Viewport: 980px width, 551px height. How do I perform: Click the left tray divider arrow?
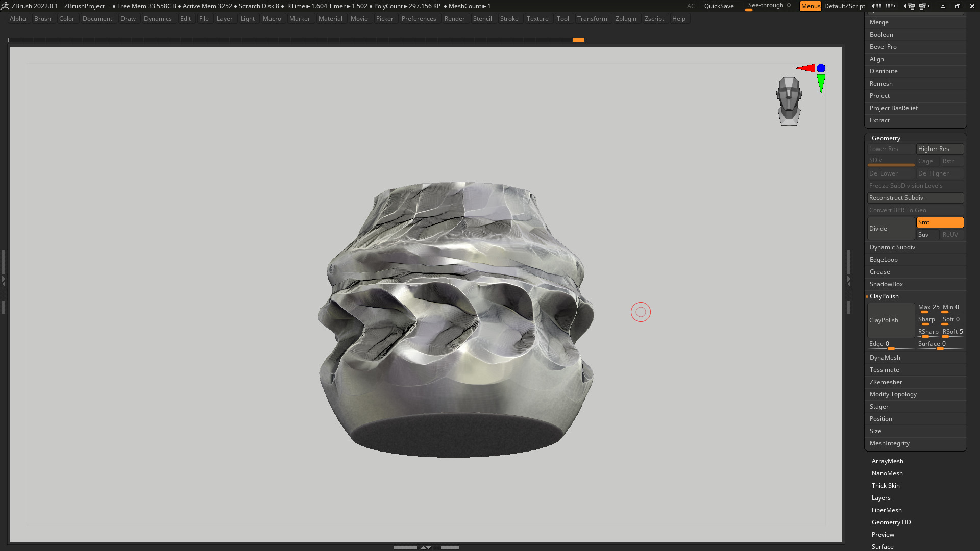coord(3,281)
